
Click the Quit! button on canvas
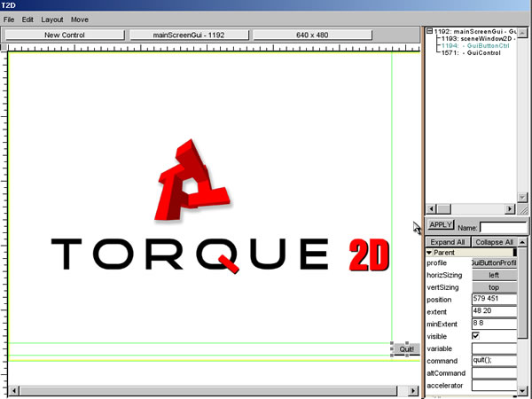(406, 349)
